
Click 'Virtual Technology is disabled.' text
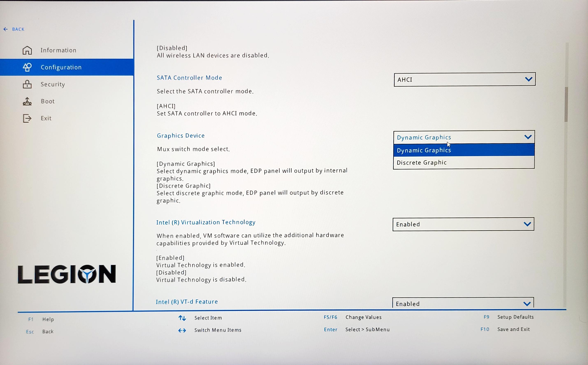201,280
